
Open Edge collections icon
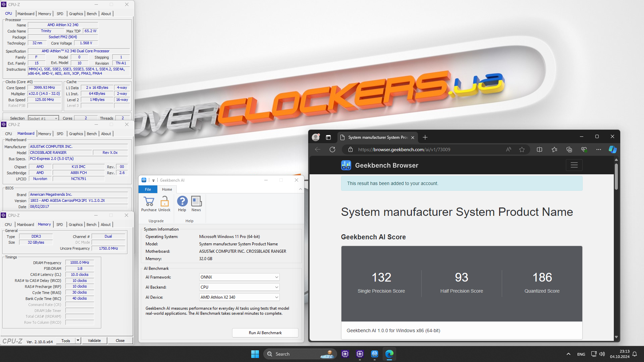click(x=569, y=149)
